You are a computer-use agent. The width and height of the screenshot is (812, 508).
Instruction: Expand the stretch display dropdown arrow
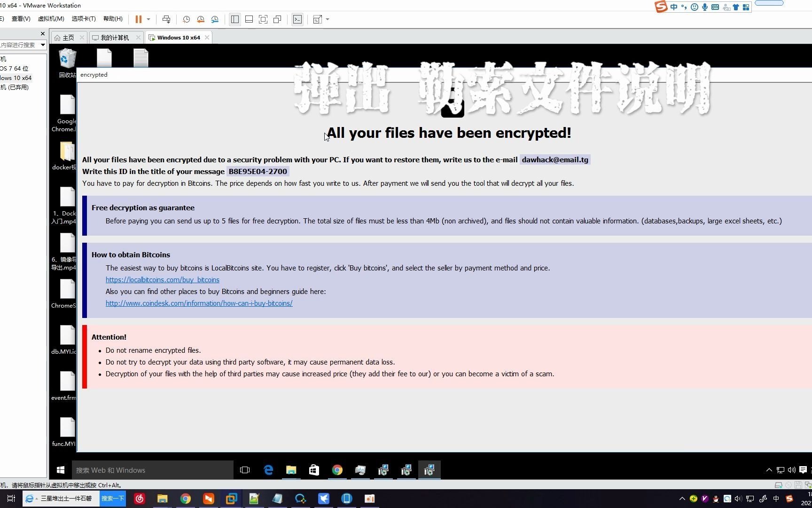coord(328,19)
